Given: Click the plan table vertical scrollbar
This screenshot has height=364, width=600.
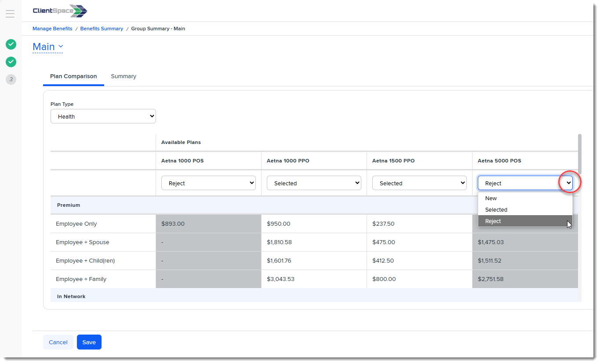Looking at the screenshot, I should [580, 154].
